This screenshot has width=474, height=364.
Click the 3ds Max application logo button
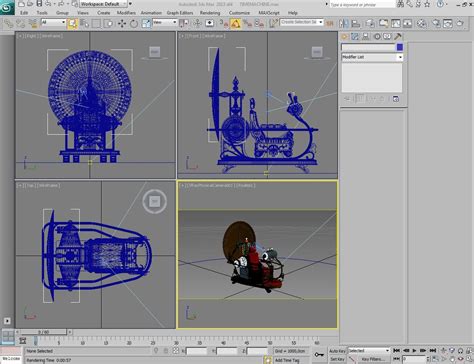coord(7,7)
